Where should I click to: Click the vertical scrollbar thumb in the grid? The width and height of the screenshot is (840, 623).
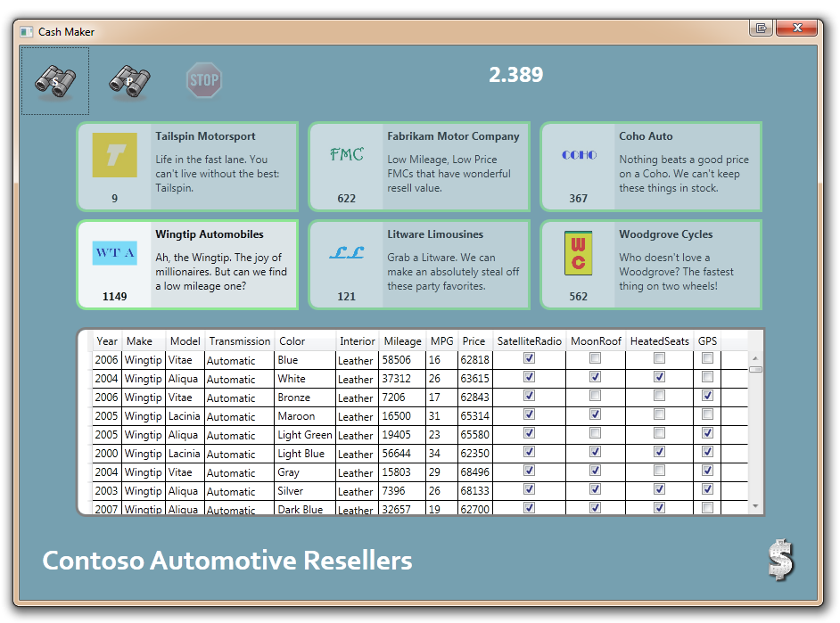(x=756, y=369)
